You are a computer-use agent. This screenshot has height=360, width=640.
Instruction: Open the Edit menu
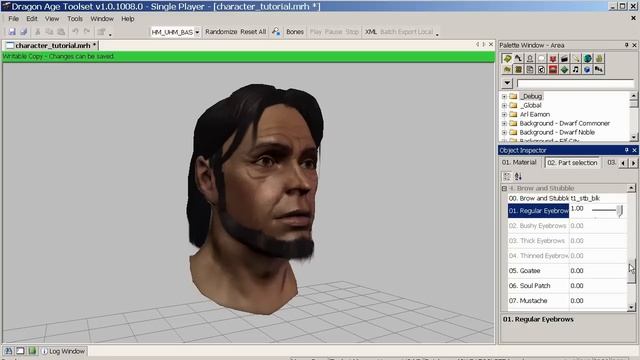[32, 19]
